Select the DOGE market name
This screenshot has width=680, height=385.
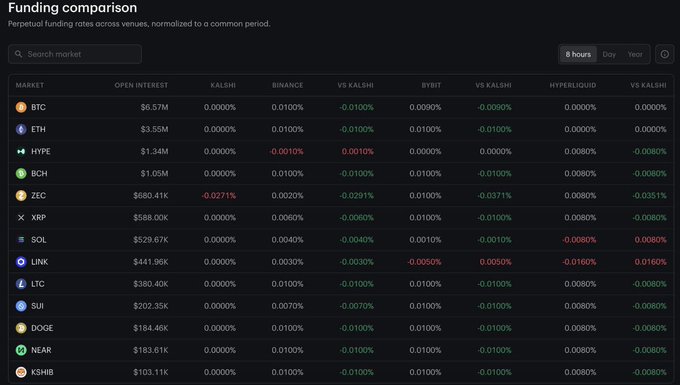[42, 328]
